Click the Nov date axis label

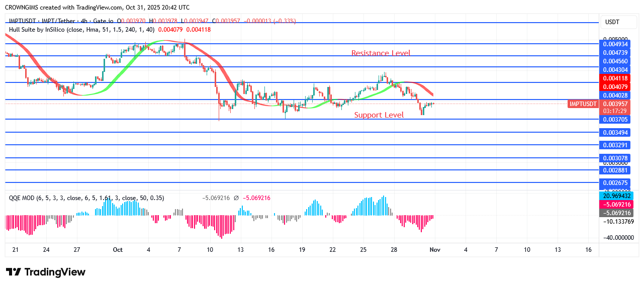point(434,250)
